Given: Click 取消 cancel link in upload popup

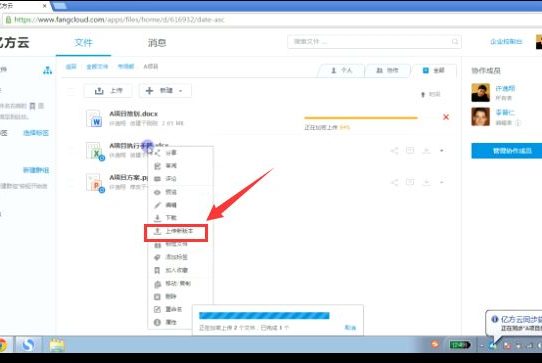Looking at the screenshot, I should pos(350,327).
